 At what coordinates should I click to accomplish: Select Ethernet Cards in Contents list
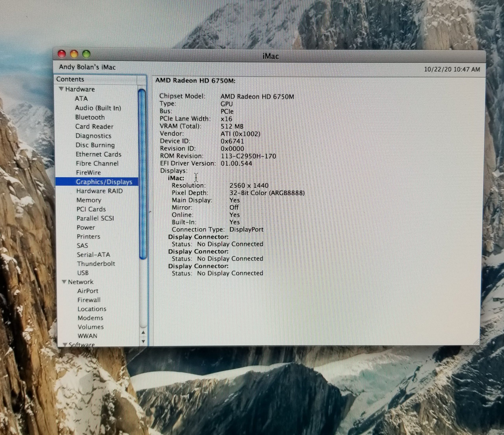98,154
